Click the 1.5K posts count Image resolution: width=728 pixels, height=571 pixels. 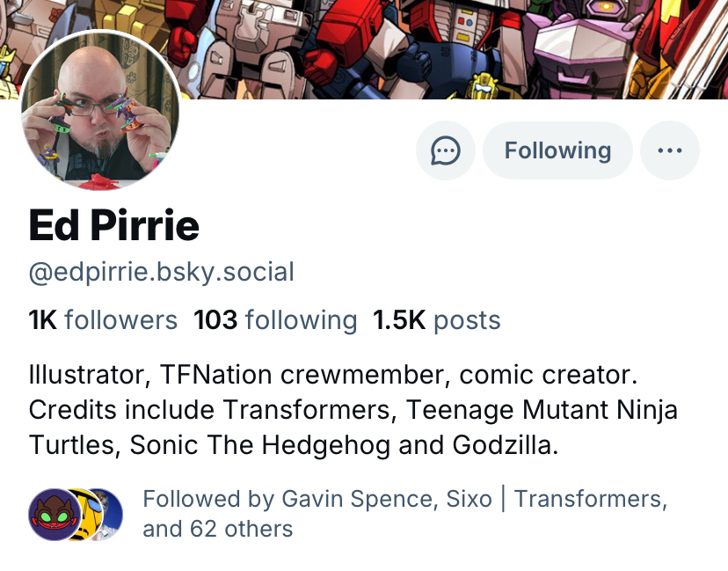(x=436, y=319)
